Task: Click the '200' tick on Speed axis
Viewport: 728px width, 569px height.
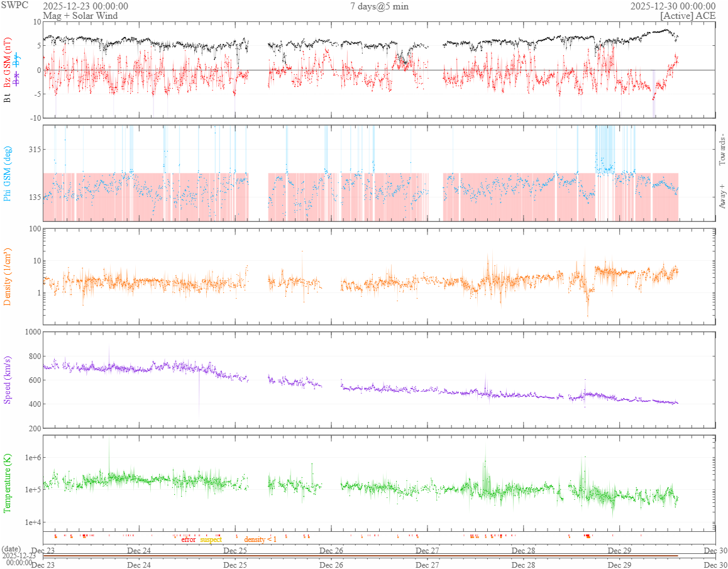Action: (x=35, y=428)
